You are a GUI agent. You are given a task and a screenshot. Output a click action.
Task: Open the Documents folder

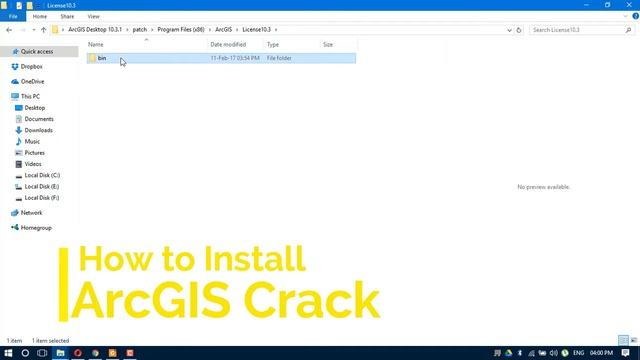click(x=39, y=119)
